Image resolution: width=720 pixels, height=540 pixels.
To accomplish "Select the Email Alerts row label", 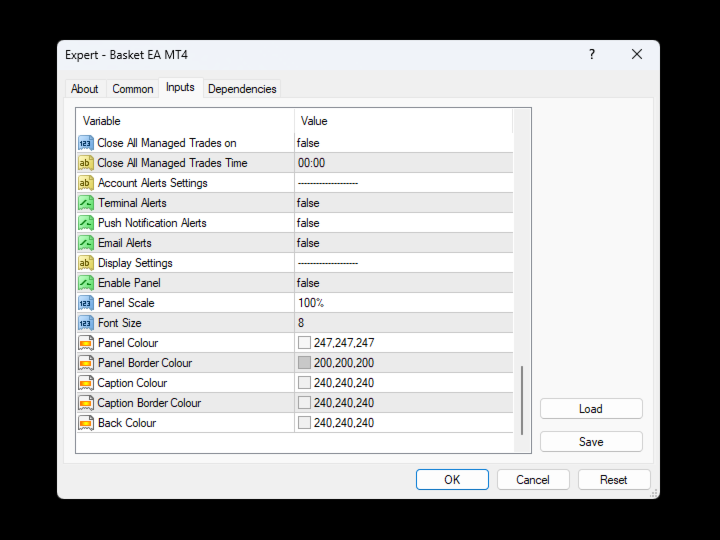I will pyautogui.click(x=124, y=243).
